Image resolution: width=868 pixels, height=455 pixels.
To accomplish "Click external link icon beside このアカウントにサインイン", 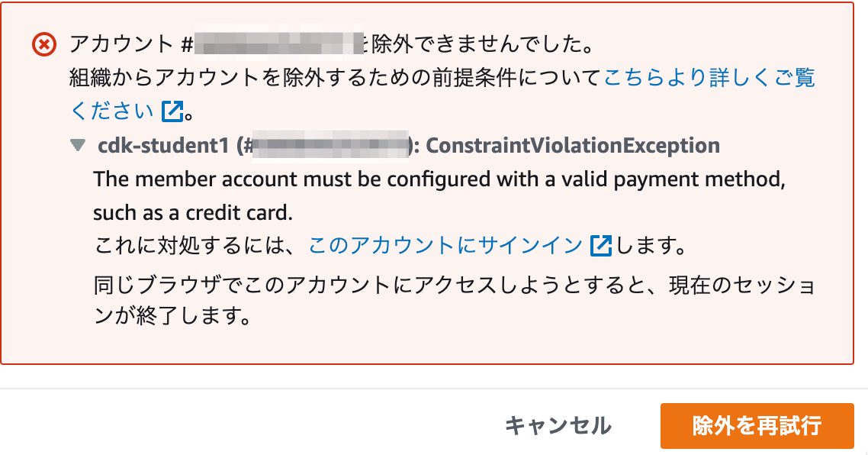I will click(x=600, y=246).
